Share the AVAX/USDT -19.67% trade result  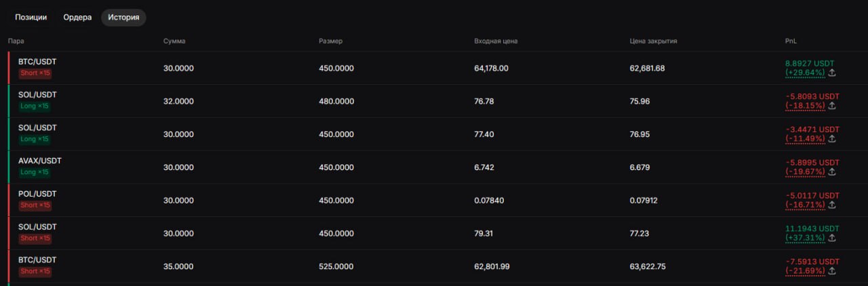832,172
